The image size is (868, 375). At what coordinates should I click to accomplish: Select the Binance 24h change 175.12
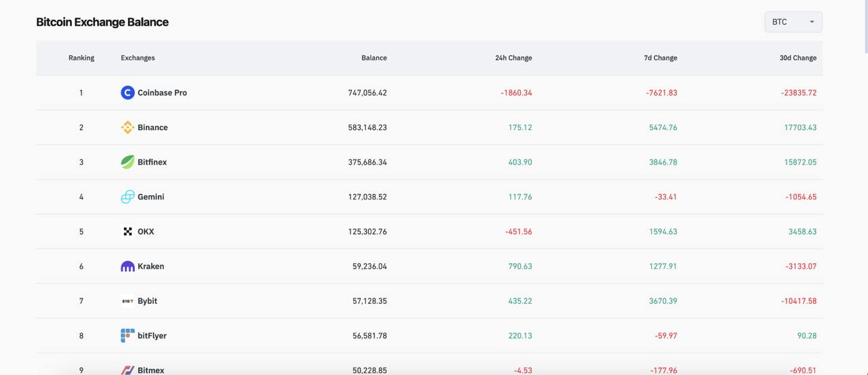point(520,127)
